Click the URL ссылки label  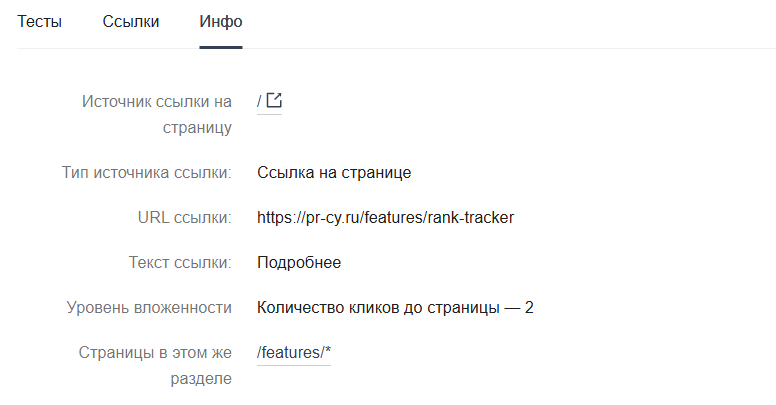[x=185, y=217]
